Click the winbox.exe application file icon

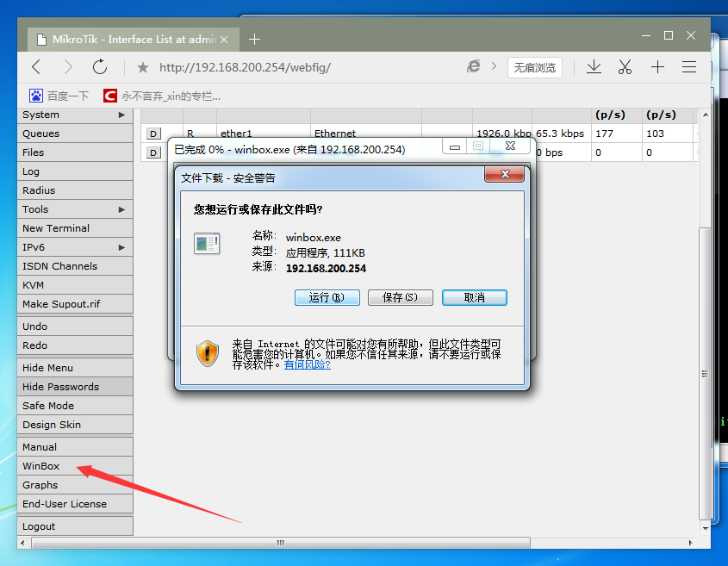tap(207, 243)
